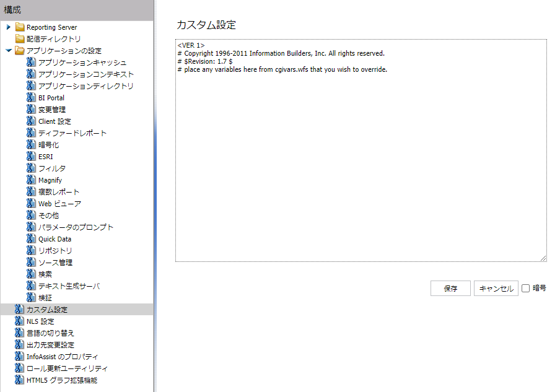Click the 保存 button
The width and height of the screenshot is (560, 392).
tap(450, 289)
